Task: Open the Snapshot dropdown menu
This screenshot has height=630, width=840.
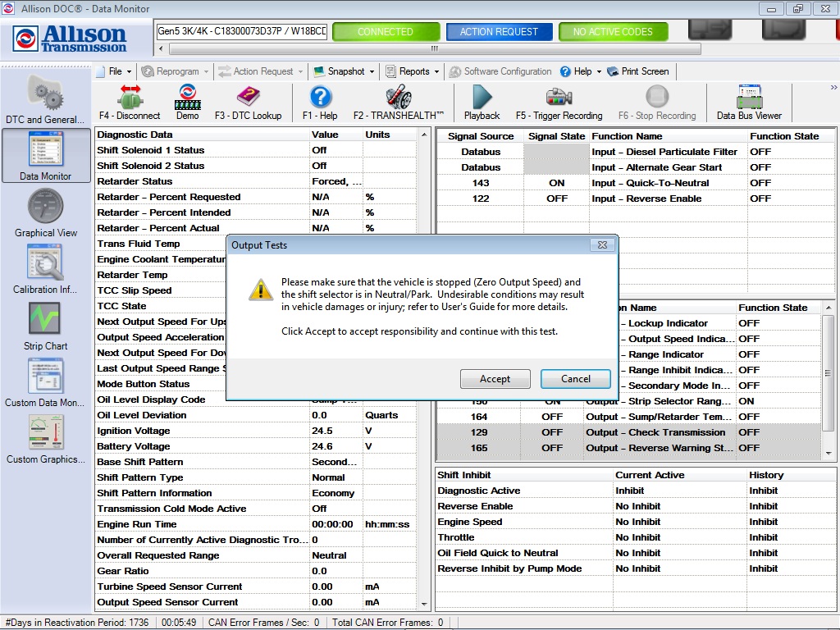Action: [345, 71]
